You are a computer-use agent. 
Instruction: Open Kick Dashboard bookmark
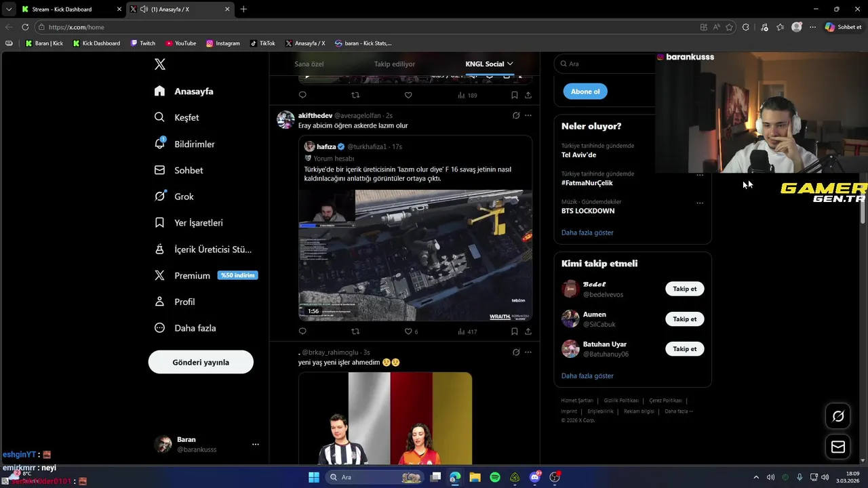96,43
